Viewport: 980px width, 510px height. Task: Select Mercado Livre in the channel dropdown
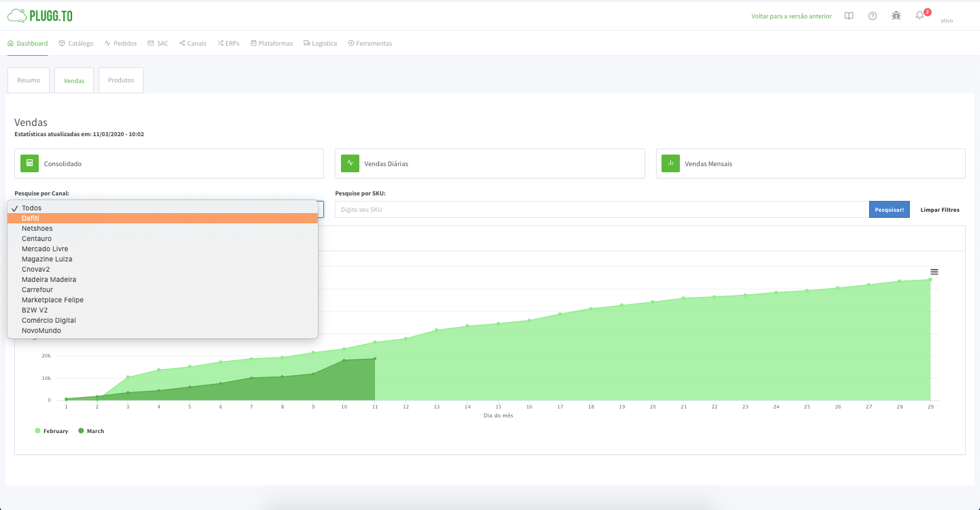pyautogui.click(x=45, y=249)
